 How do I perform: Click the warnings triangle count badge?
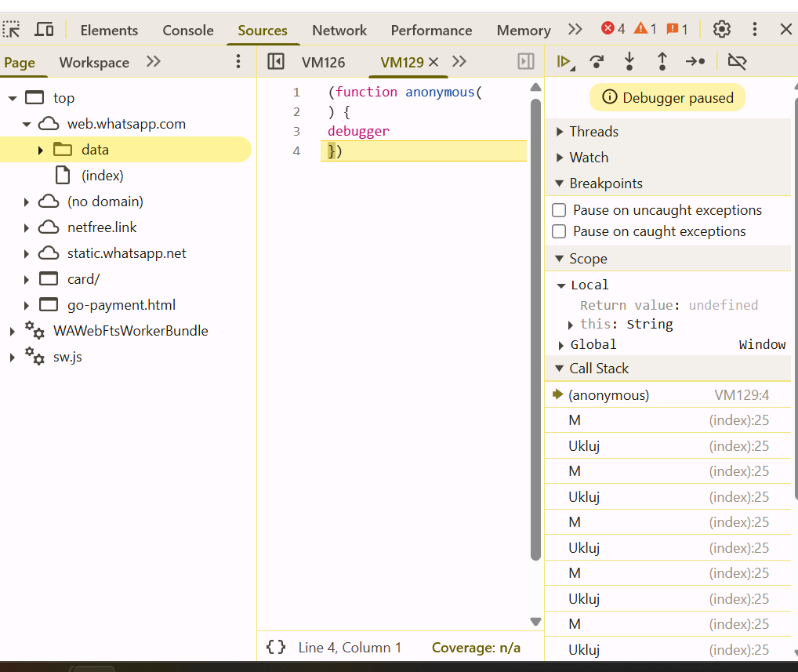coord(645,29)
